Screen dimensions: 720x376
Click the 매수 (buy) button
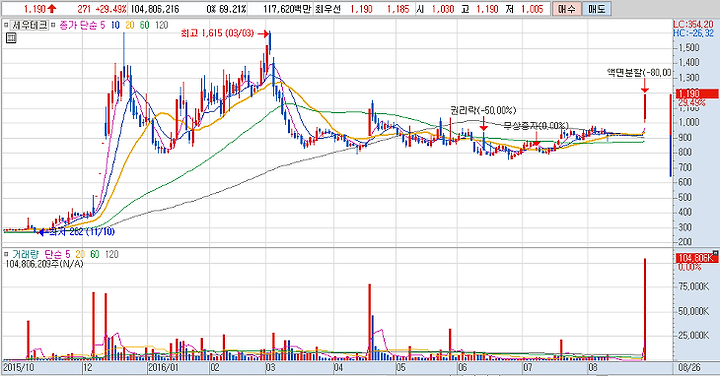[x=567, y=9]
